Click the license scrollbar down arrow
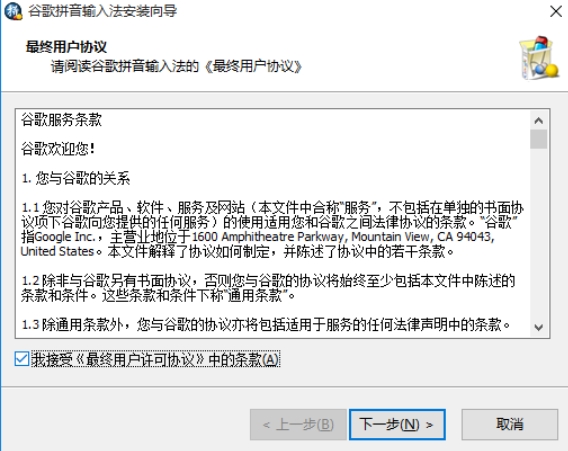 [x=539, y=327]
